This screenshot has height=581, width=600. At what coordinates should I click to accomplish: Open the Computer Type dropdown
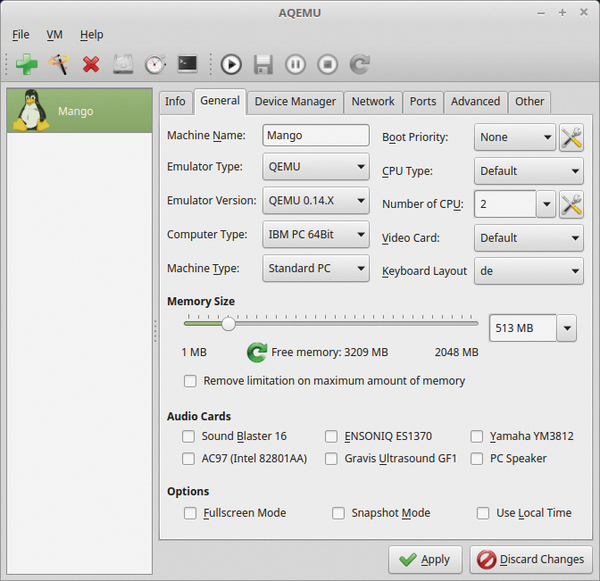coord(316,234)
